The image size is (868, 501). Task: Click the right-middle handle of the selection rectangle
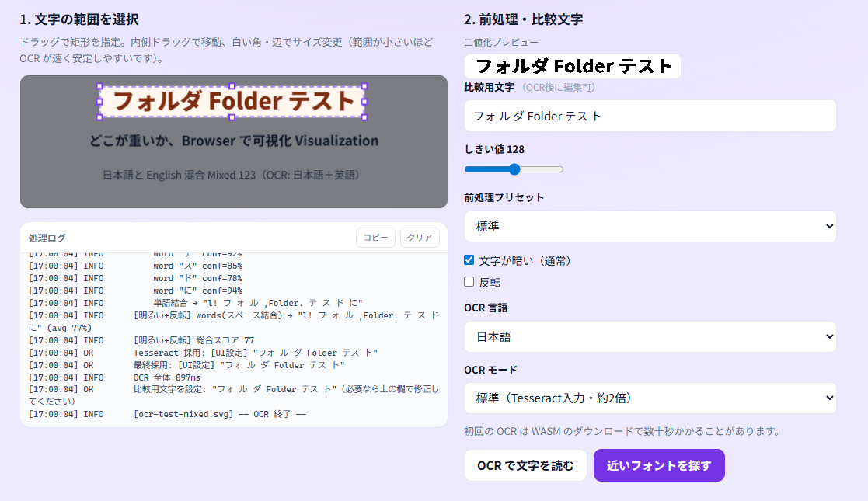coord(364,102)
